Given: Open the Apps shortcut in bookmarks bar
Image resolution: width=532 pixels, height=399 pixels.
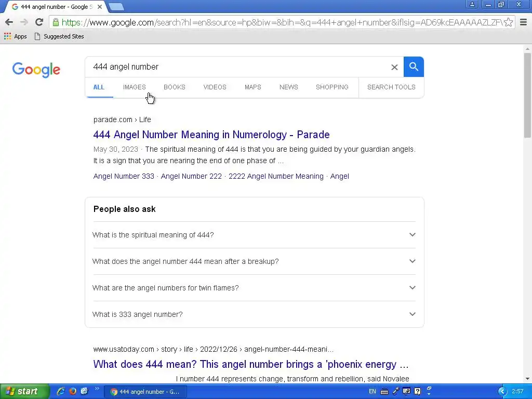Looking at the screenshot, I should coord(15,36).
